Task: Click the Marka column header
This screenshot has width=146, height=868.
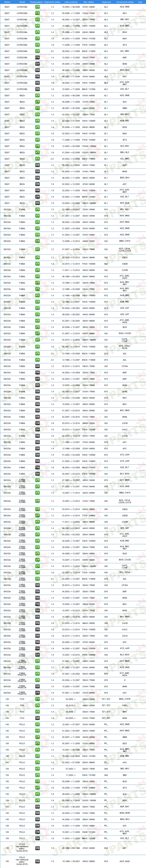Action: click(7, 2)
